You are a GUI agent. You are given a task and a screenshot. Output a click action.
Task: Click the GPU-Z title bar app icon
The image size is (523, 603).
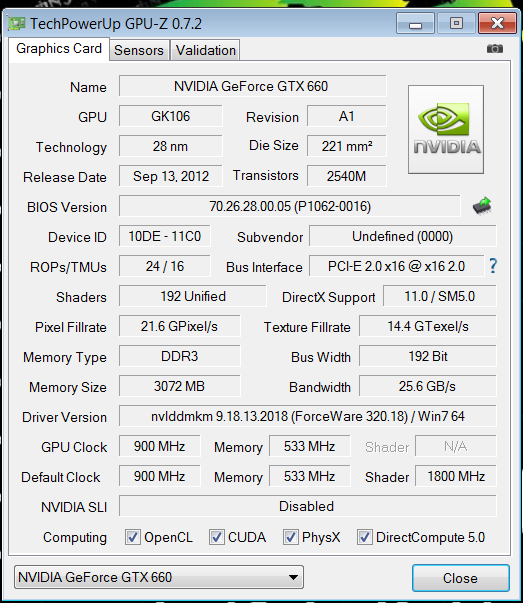tap(17, 24)
